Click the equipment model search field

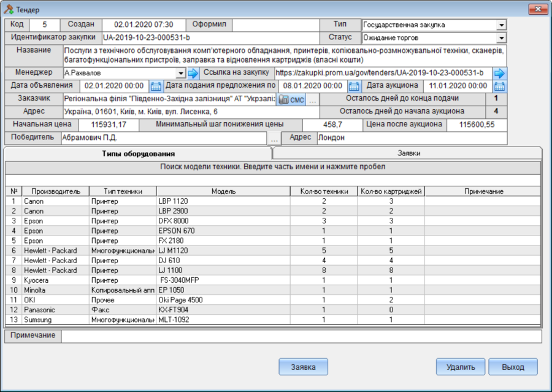273,180
